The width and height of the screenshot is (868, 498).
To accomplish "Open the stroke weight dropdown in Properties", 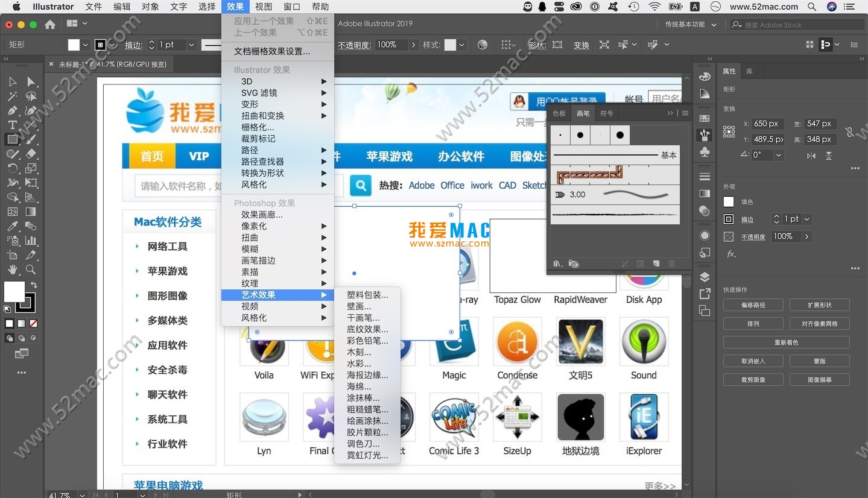I will pos(807,219).
